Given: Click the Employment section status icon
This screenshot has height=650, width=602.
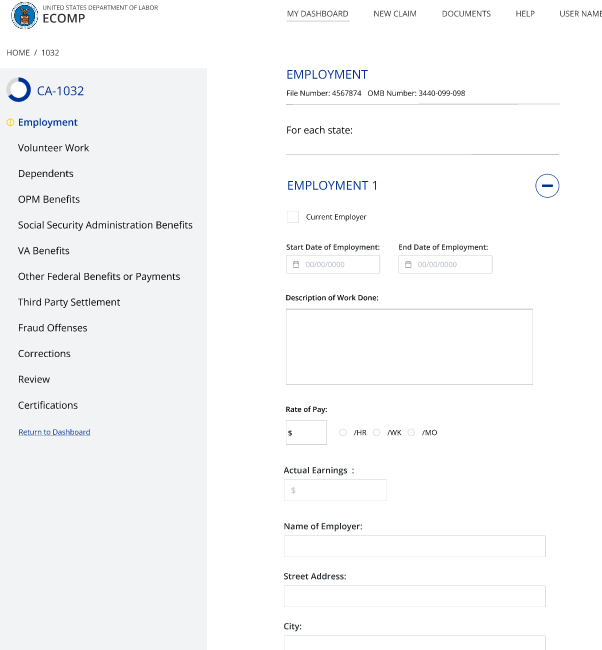Looking at the screenshot, I should pos(10,123).
